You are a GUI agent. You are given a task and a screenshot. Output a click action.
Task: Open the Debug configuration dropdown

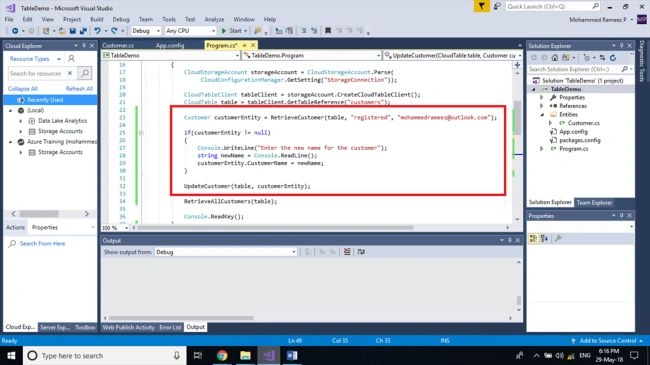(x=146, y=31)
